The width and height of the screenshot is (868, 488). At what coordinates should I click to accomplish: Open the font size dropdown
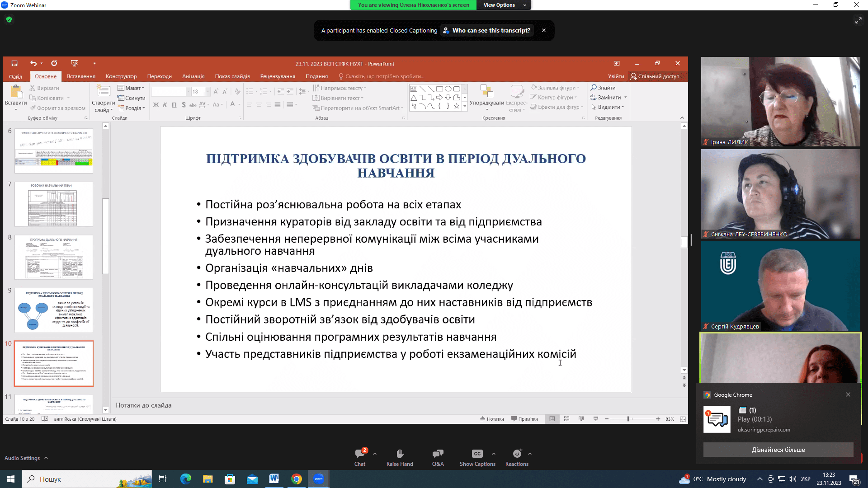pos(208,92)
